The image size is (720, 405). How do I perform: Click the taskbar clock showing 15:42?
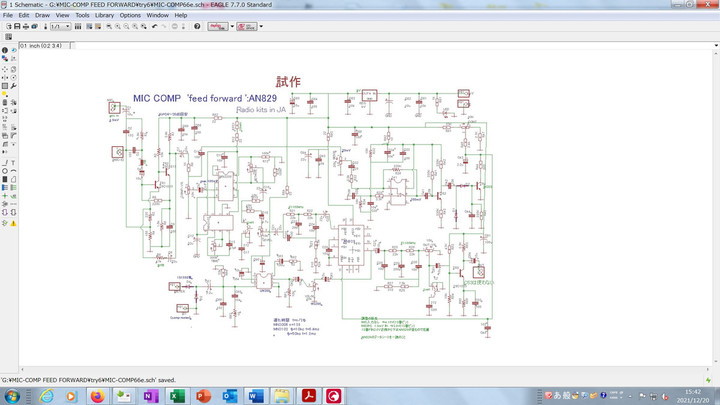pos(692,396)
